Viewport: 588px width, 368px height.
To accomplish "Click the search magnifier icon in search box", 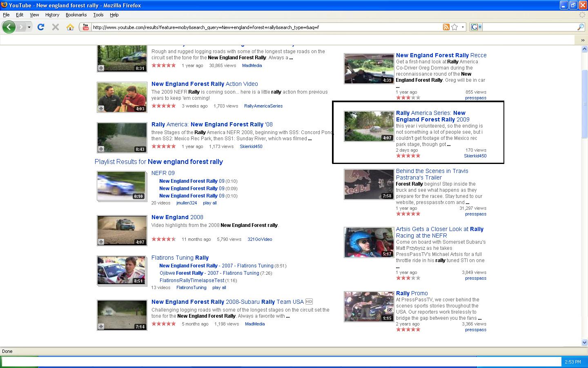I will 580,27.
